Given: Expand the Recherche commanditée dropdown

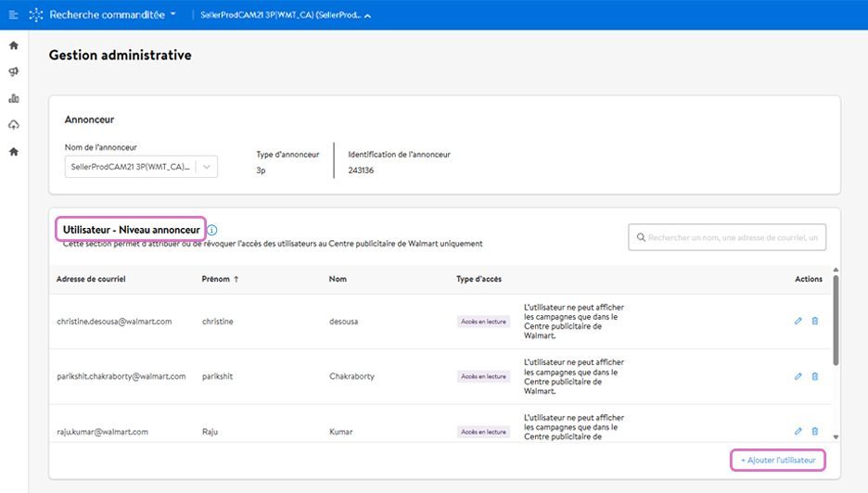Looking at the screenshot, I should [111, 15].
